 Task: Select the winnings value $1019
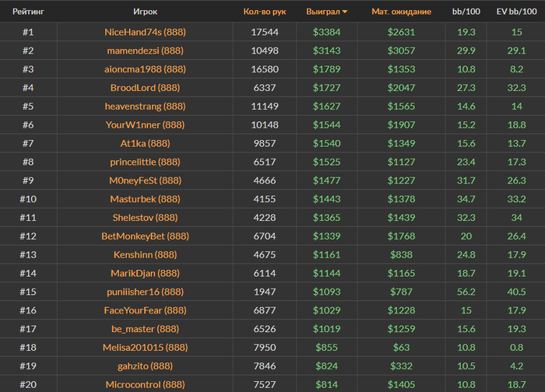[x=326, y=329]
